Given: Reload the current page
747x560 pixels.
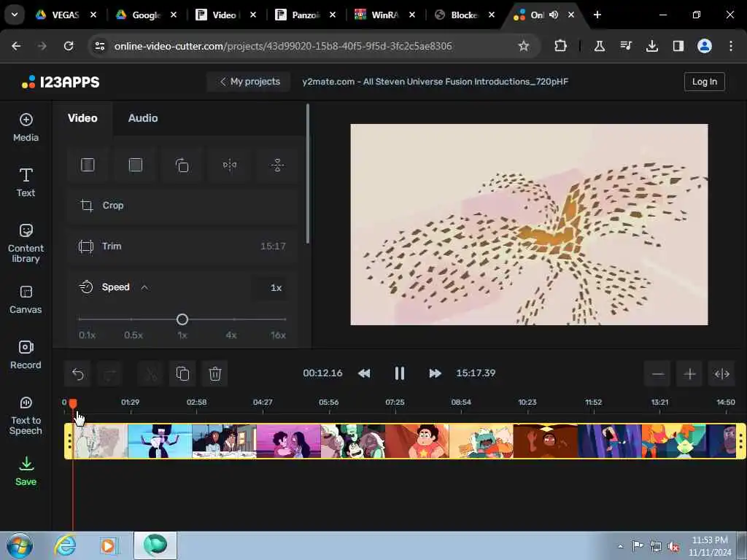Looking at the screenshot, I should (69, 46).
